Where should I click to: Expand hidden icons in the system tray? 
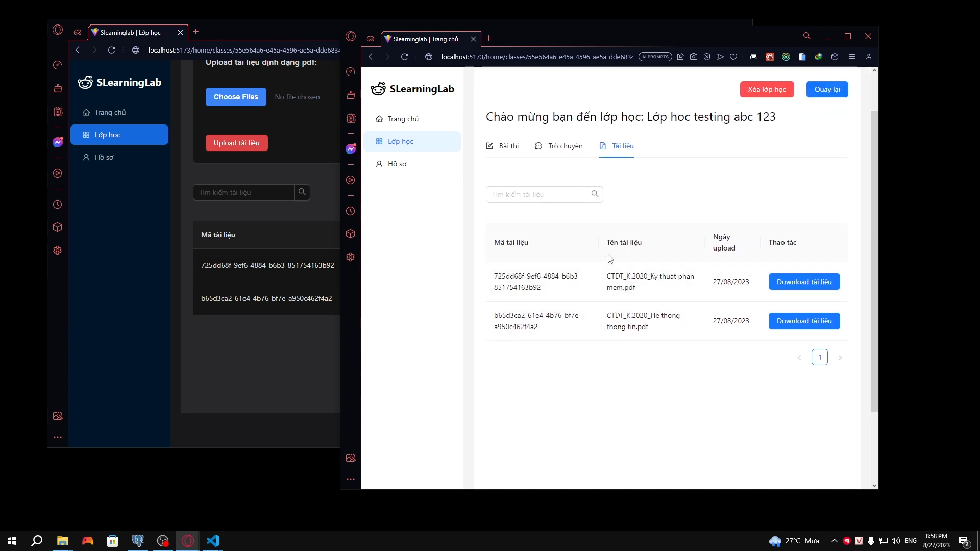coord(834,541)
